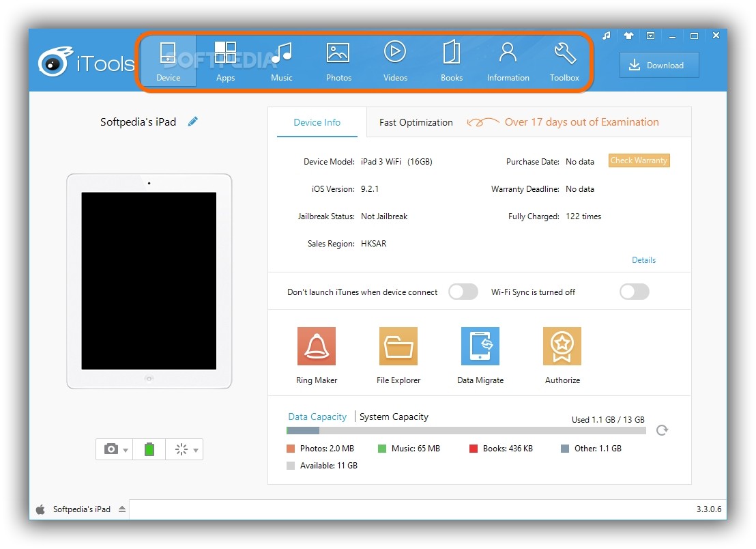Eject Softpedia's iPad in status bar
This screenshot has height=549, width=756.
click(122, 509)
